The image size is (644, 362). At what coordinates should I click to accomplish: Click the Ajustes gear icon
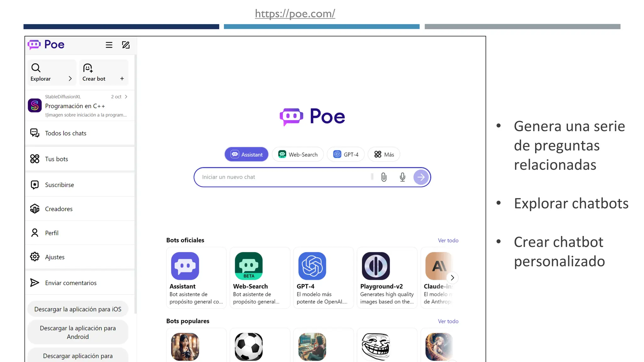[x=35, y=257]
